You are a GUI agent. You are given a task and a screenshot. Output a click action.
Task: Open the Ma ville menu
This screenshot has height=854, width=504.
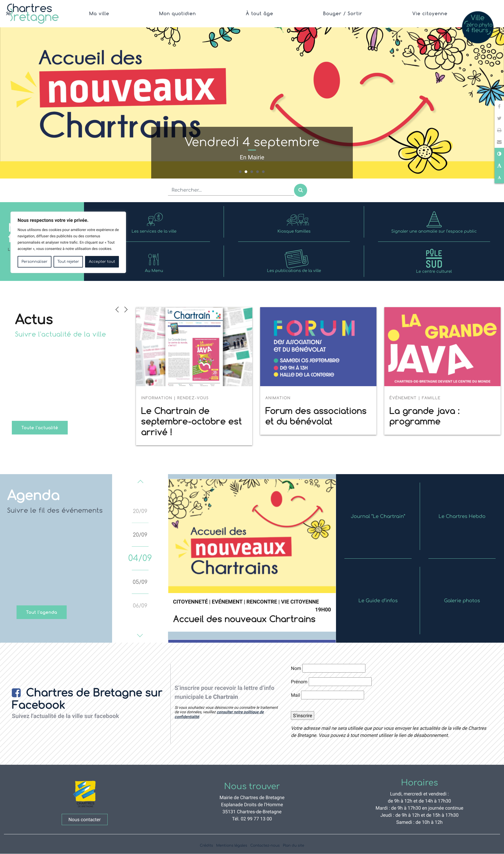99,14
